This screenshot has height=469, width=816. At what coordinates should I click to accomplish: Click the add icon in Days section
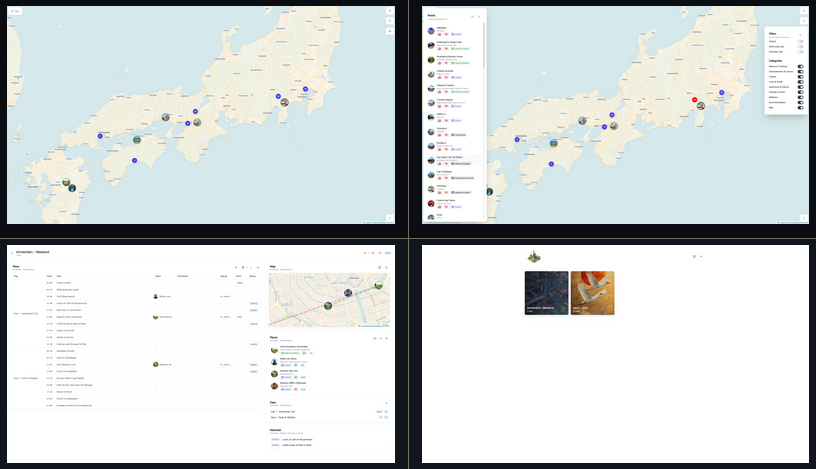pyautogui.click(x=387, y=403)
